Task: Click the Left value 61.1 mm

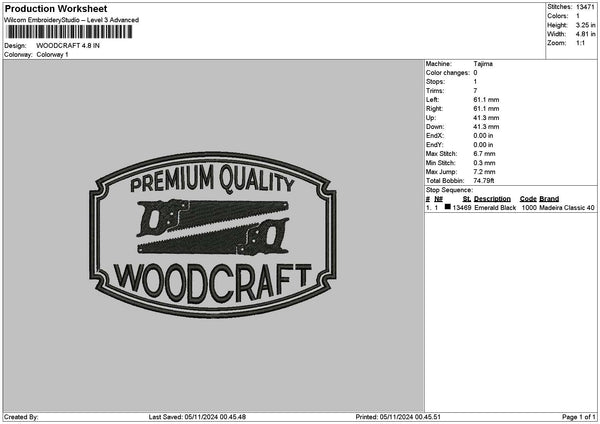Action: point(486,100)
